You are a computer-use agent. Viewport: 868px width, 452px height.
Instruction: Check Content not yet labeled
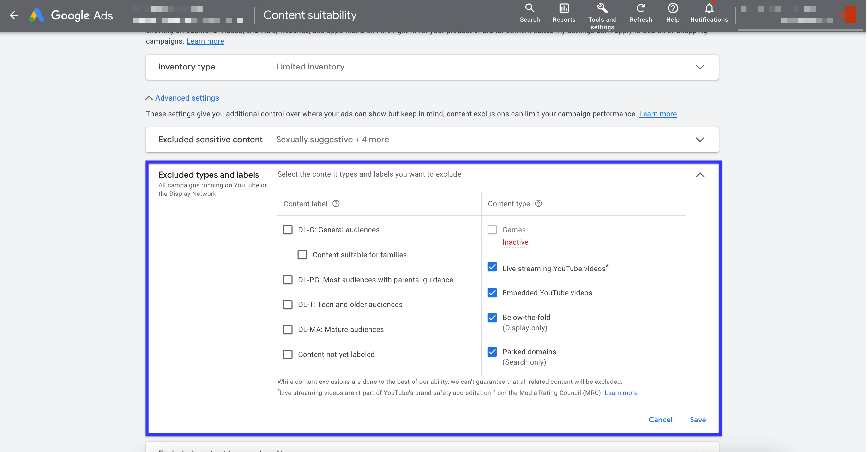(x=287, y=355)
